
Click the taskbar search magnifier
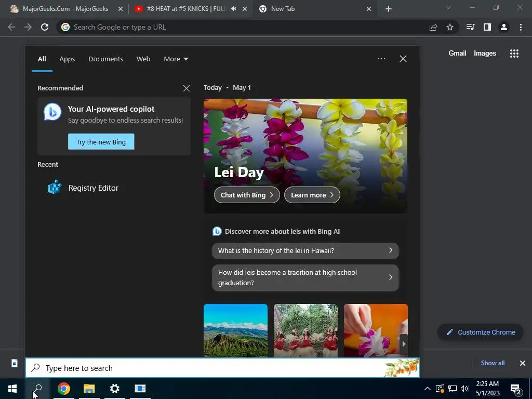(x=38, y=389)
